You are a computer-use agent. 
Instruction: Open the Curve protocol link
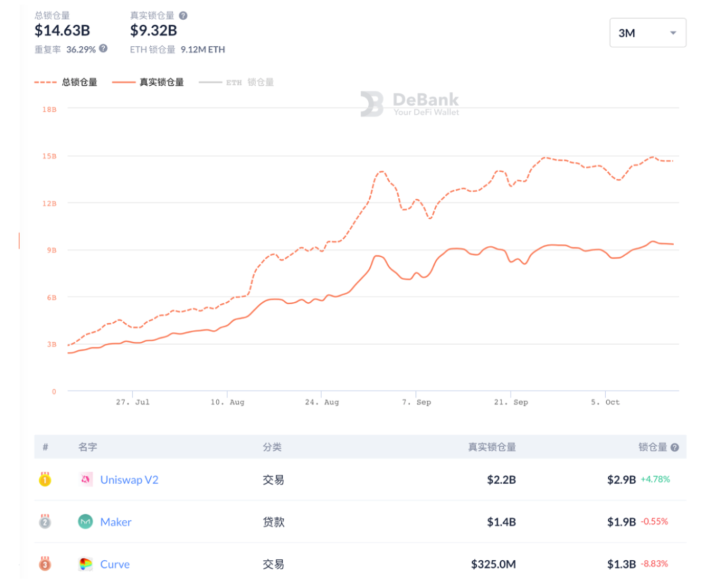pyautogui.click(x=115, y=564)
